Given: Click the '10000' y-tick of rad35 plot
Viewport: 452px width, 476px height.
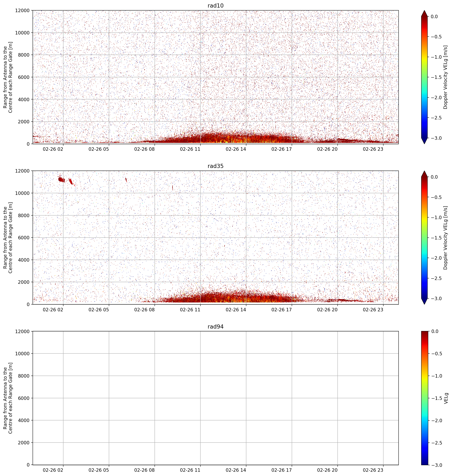Looking at the screenshot, I should click(22, 193).
